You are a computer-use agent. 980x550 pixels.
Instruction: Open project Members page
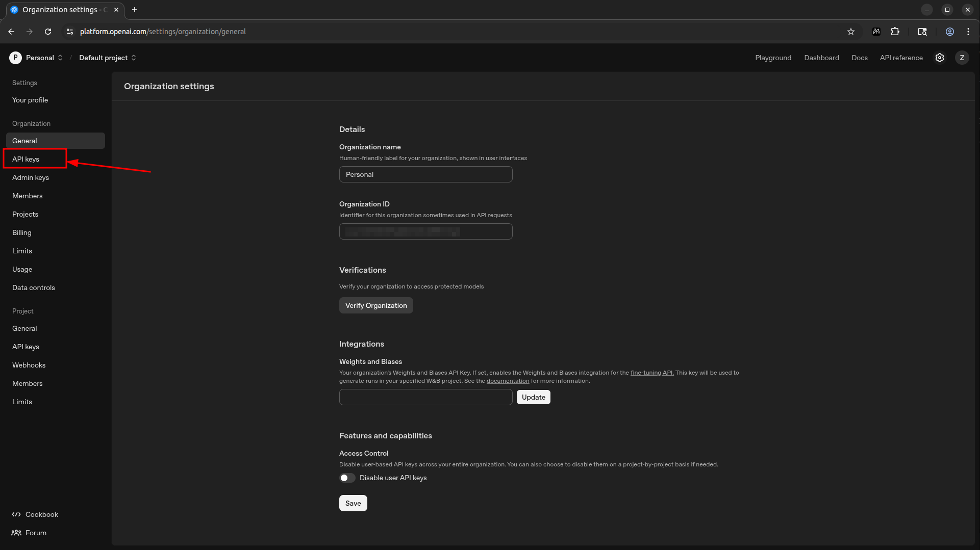pyautogui.click(x=56, y=383)
